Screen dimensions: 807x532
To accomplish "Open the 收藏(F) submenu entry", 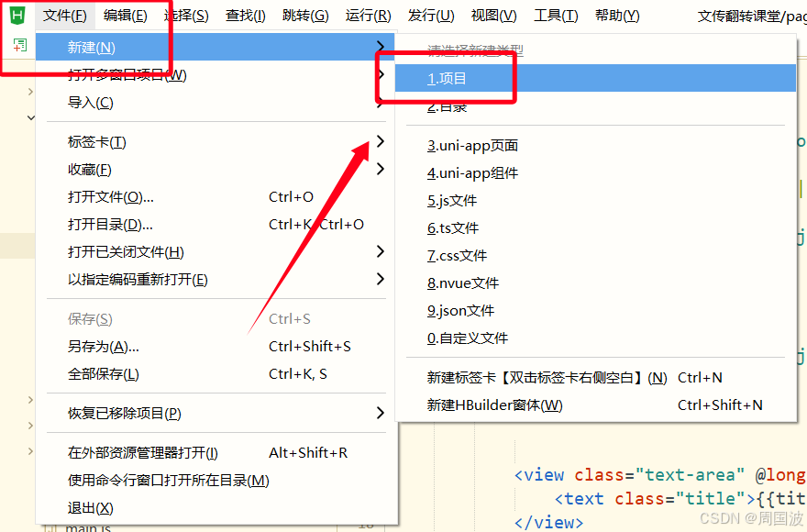I will pyautogui.click(x=216, y=170).
